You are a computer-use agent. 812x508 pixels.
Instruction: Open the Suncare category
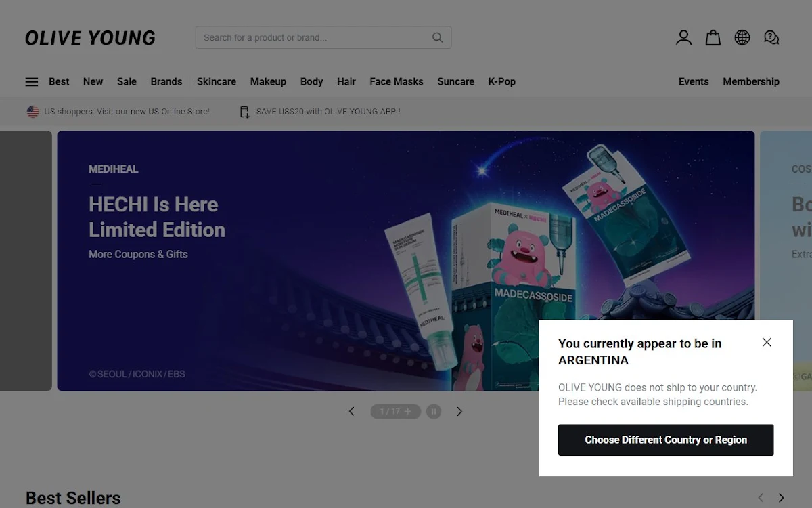(455, 81)
